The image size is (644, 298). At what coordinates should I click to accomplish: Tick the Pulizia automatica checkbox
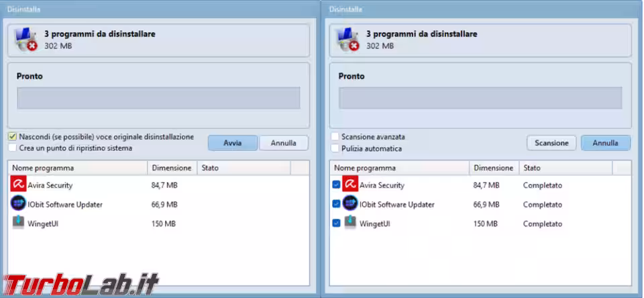tap(335, 148)
